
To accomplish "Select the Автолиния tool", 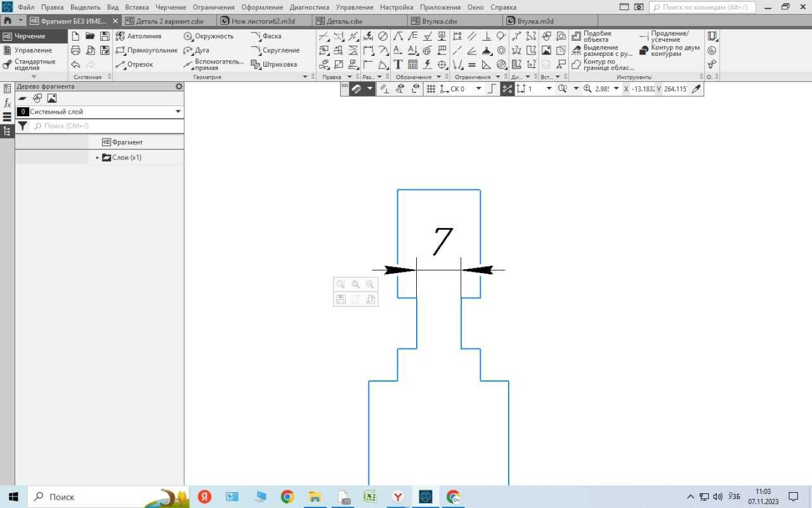I will [138, 36].
